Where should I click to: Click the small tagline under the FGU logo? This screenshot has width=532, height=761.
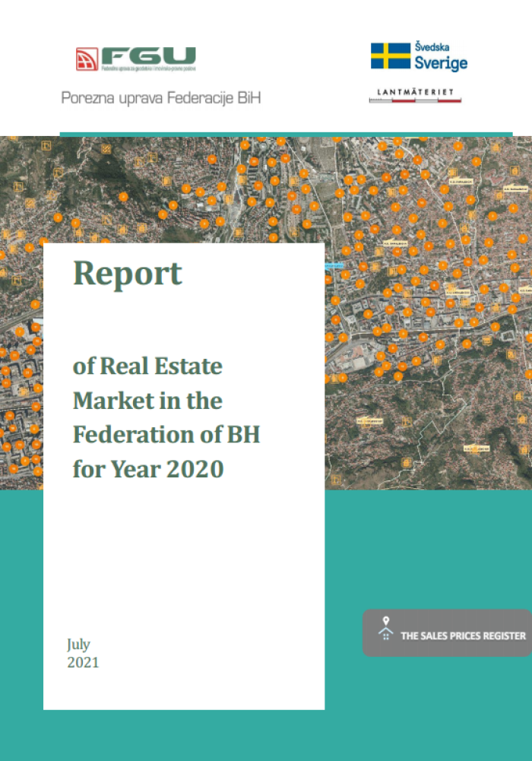click(x=148, y=69)
